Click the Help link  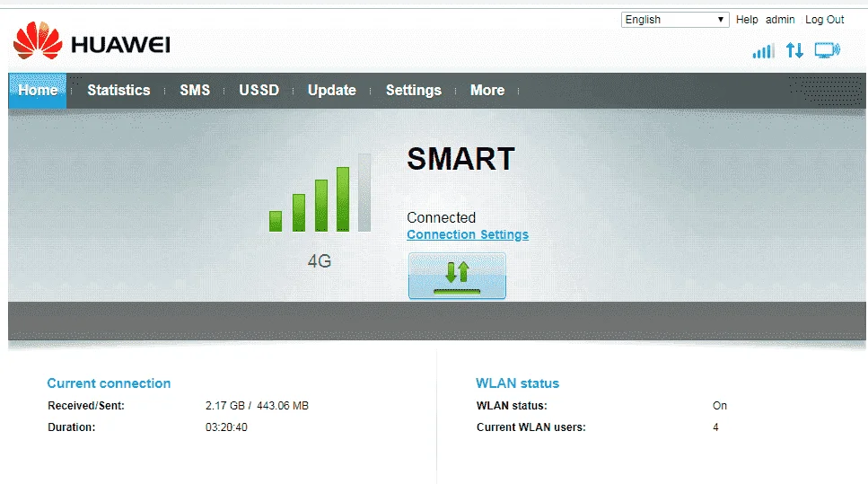tap(747, 20)
